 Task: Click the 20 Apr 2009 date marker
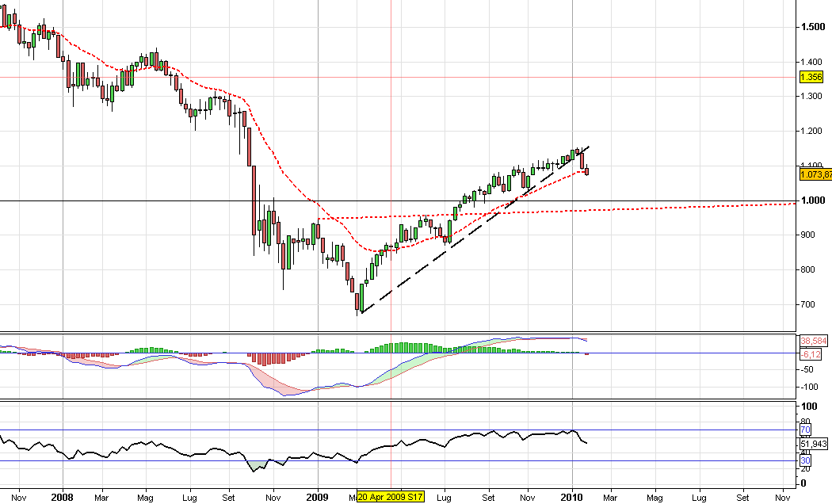click(x=391, y=497)
